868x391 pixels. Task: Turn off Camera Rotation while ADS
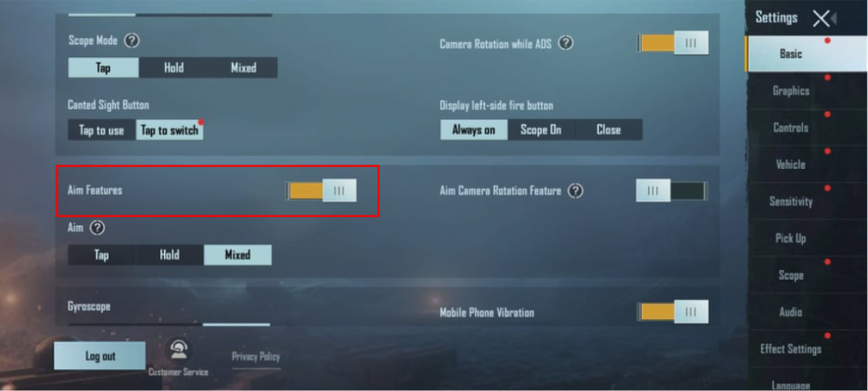673,43
